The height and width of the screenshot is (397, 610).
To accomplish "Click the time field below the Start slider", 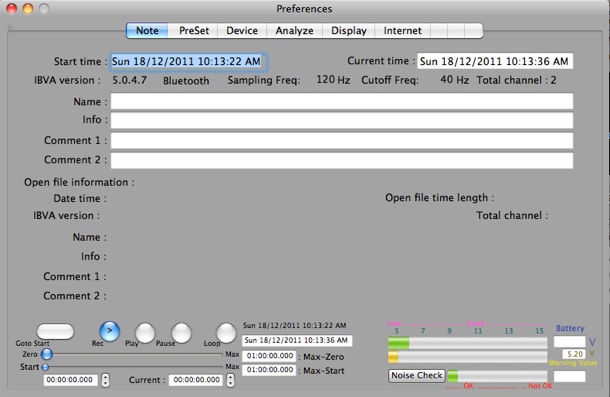I will click(x=70, y=380).
